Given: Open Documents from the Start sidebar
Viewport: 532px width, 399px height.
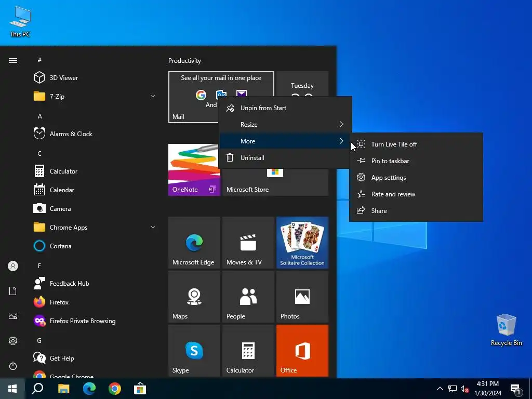Looking at the screenshot, I should [13, 291].
